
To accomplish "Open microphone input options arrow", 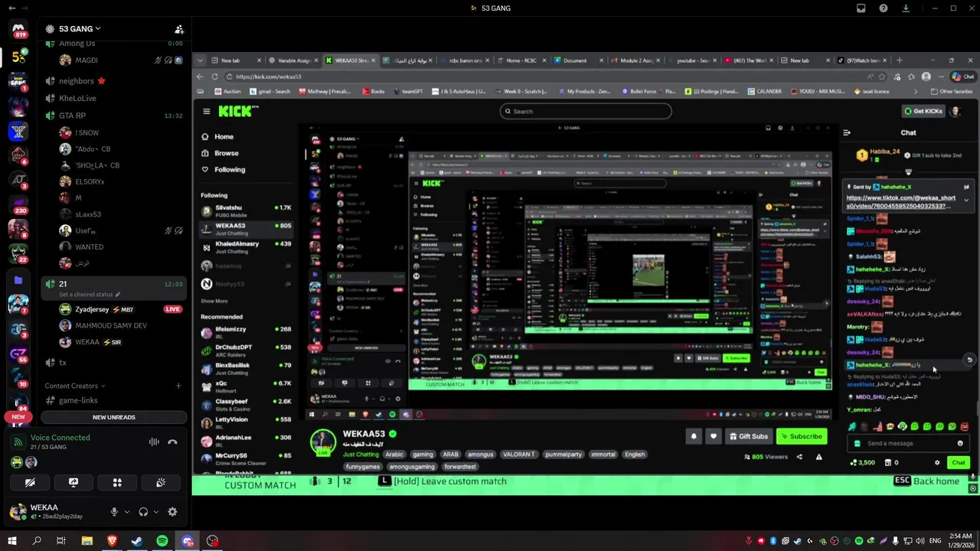I will pos(126,512).
